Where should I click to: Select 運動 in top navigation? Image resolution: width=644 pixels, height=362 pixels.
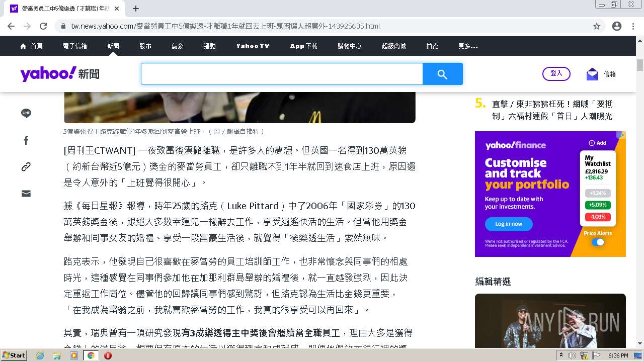pos(210,46)
